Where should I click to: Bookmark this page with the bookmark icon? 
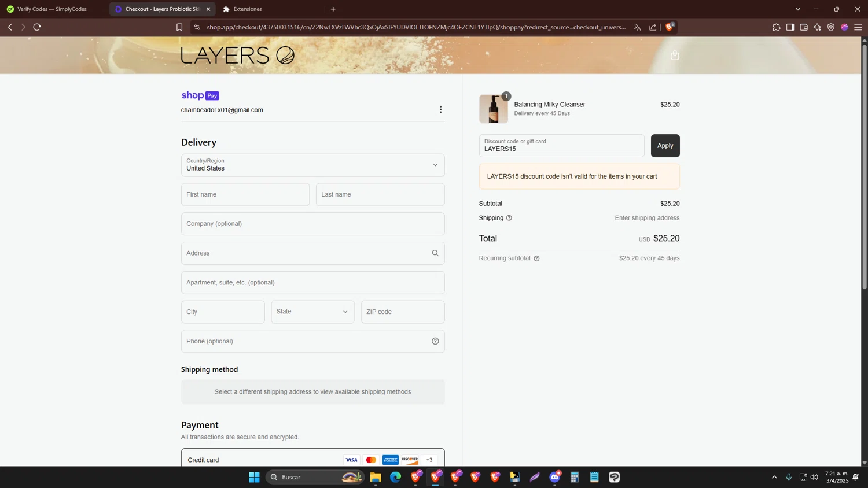pos(179,27)
